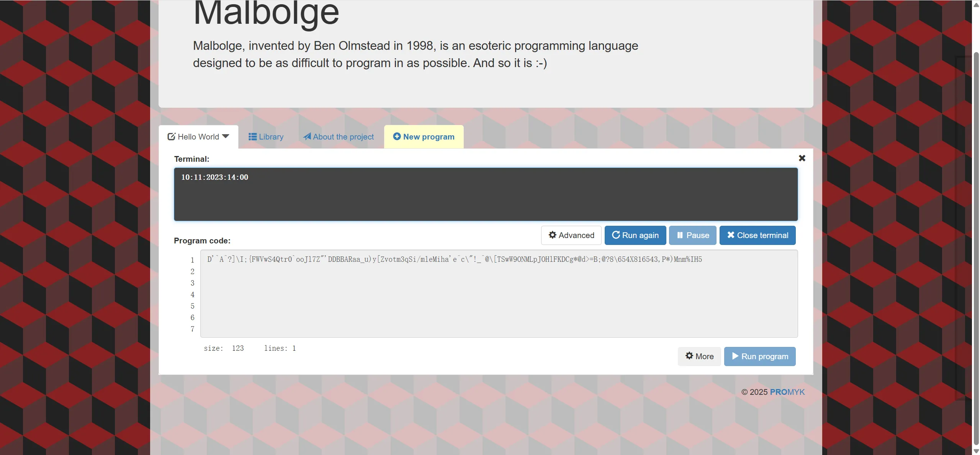Pause the running program
The image size is (980, 455).
(x=692, y=235)
